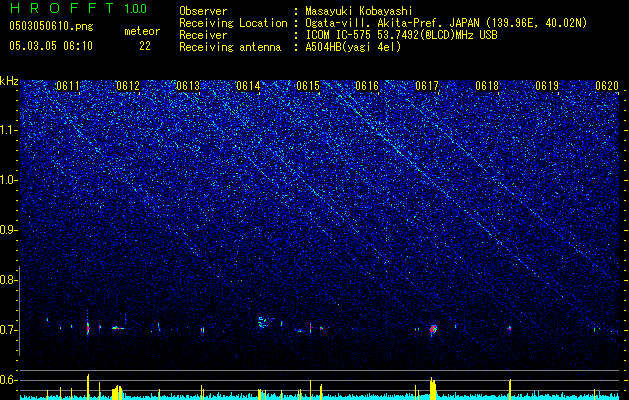The width and height of the screenshot is (629, 400).
Task: Click the 1.1 kHz frequency axis label
Action: coord(9,130)
